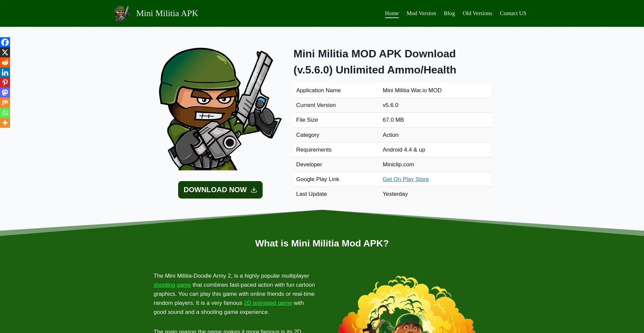Viewport: 644px width, 333px height.
Task: Share page on Reddit
Action: point(5,62)
